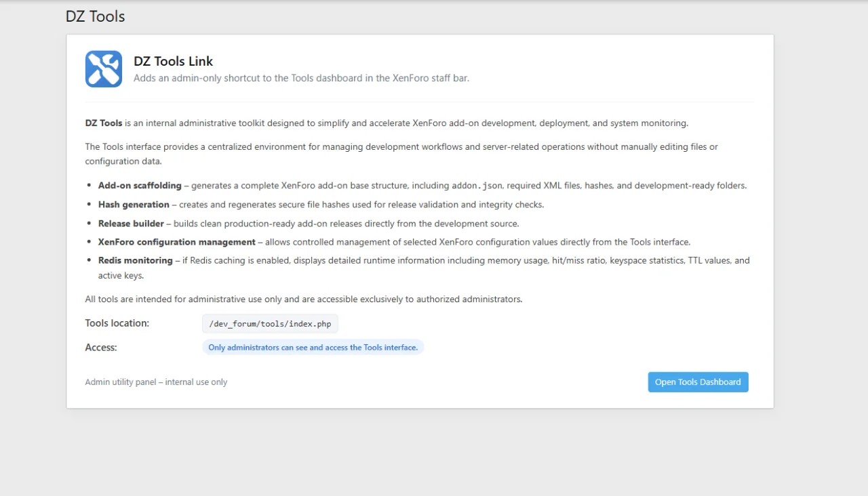Click the Tools location label
This screenshot has width=868, height=496.
point(117,323)
